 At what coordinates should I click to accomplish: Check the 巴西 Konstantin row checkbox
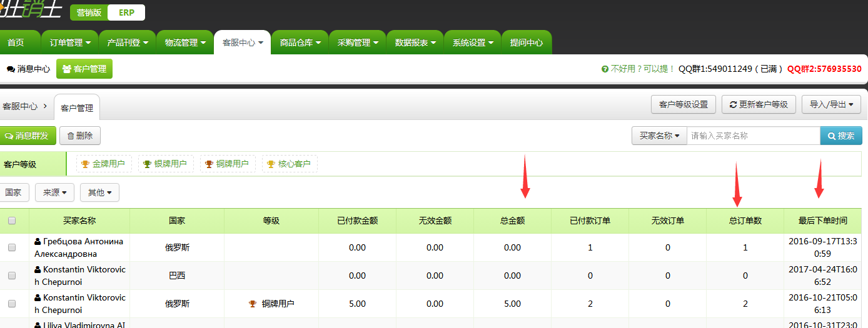[12, 276]
